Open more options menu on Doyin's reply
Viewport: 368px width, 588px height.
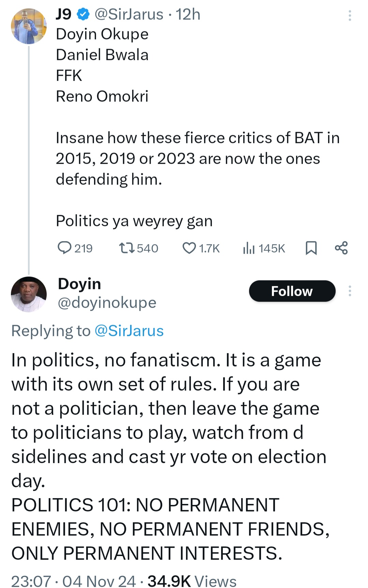(x=350, y=291)
